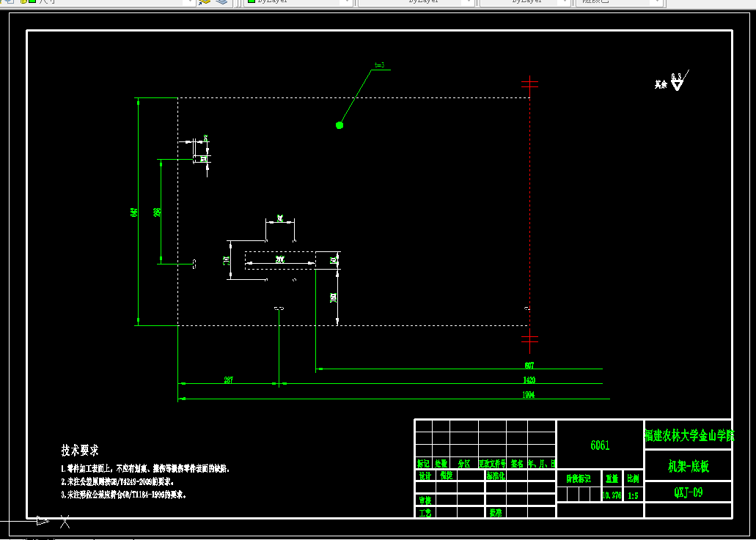Select technical requirement line 3 with GB/T1184-1996

click(x=123, y=495)
